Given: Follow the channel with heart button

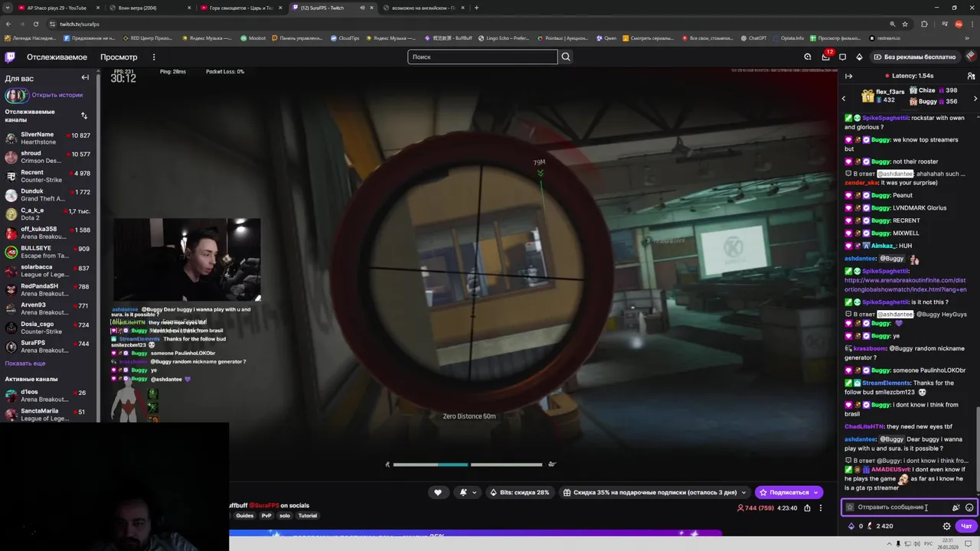Looking at the screenshot, I should point(438,492).
